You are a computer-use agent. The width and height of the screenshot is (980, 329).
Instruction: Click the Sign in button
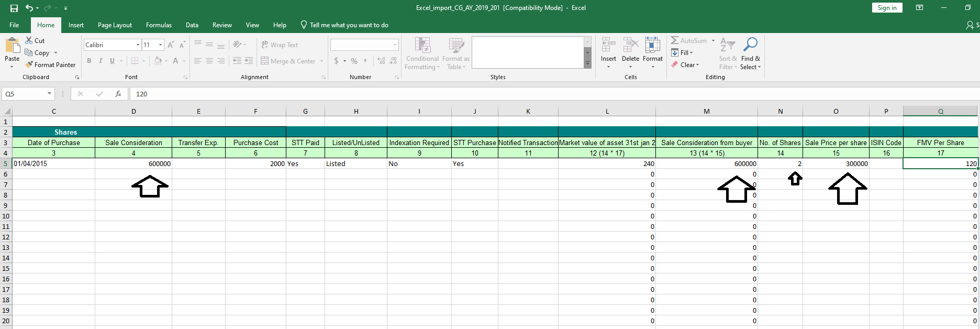887,7
